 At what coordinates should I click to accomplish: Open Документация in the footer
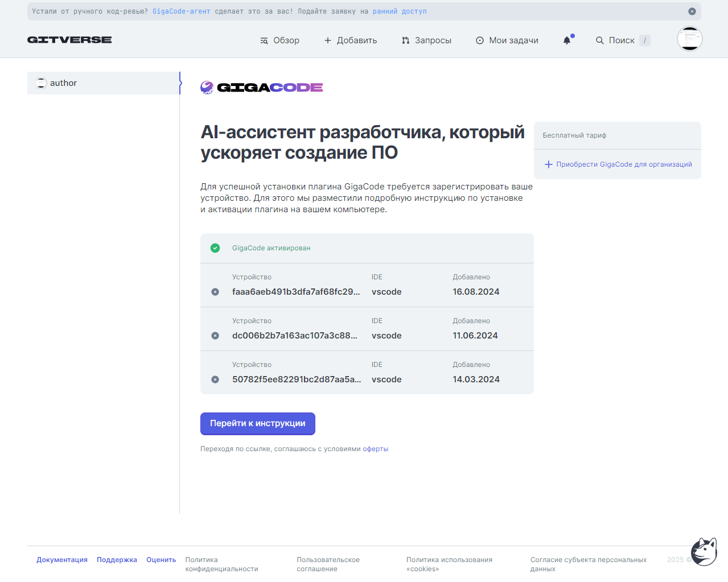(62, 560)
